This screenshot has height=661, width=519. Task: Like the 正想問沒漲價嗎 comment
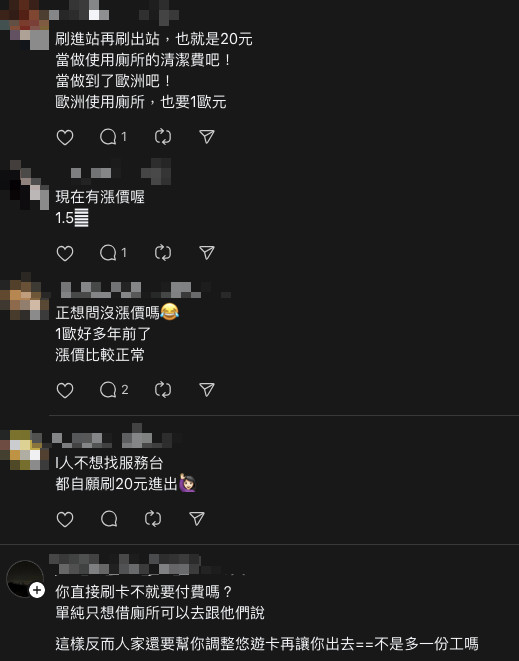pos(65,390)
